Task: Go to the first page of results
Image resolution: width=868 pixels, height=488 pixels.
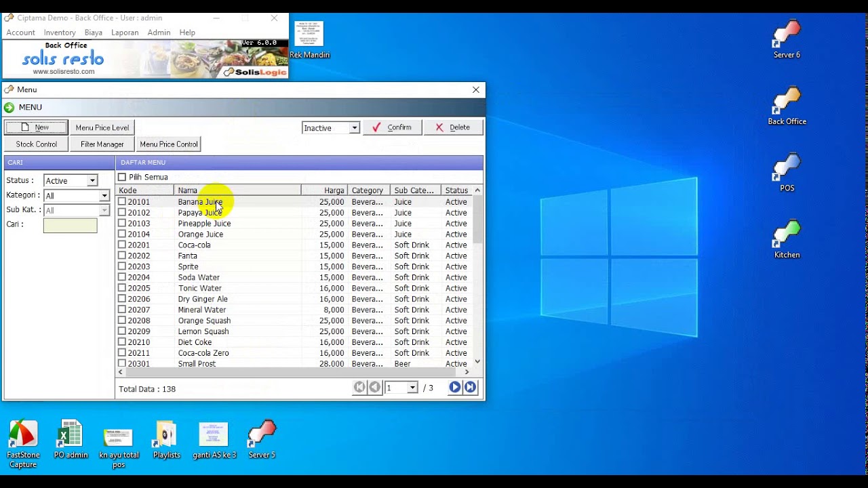Action: coord(359,388)
